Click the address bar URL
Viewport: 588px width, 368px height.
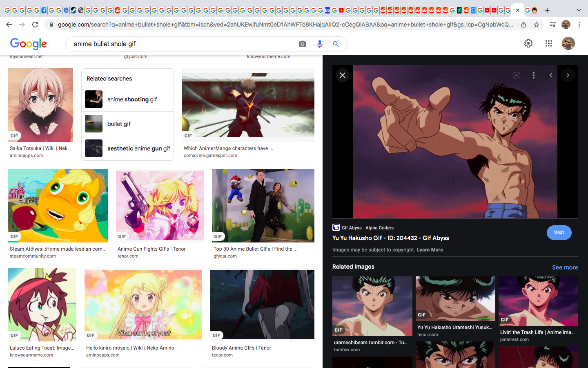tap(285, 25)
